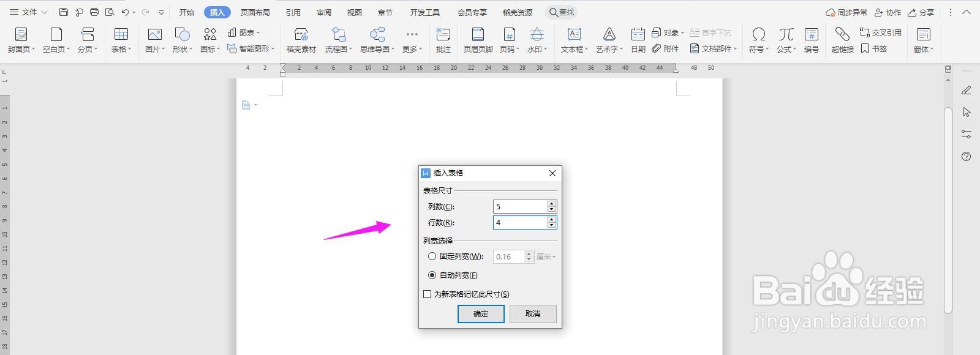Switch to the References (引用) tab
980x355 pixels.
pyautogui.click(x=293, y=12)
